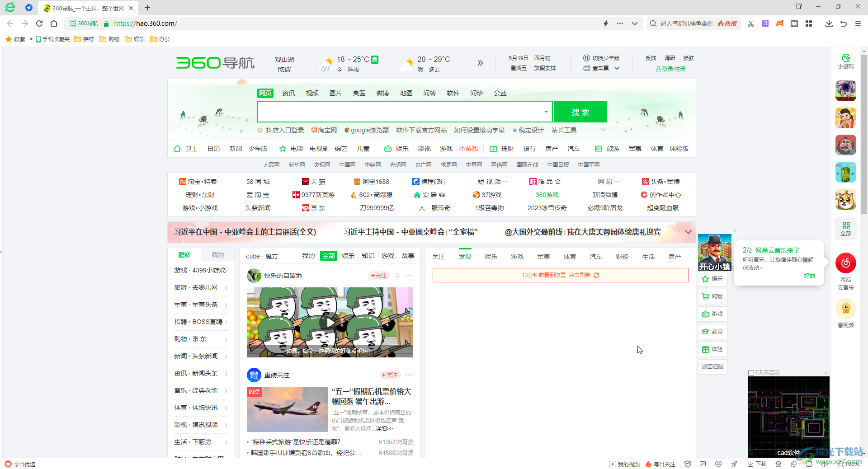Expand the hot search links chevron
Image resolution: width=868 pixels, height=469 pixels.
coord(603,130)
